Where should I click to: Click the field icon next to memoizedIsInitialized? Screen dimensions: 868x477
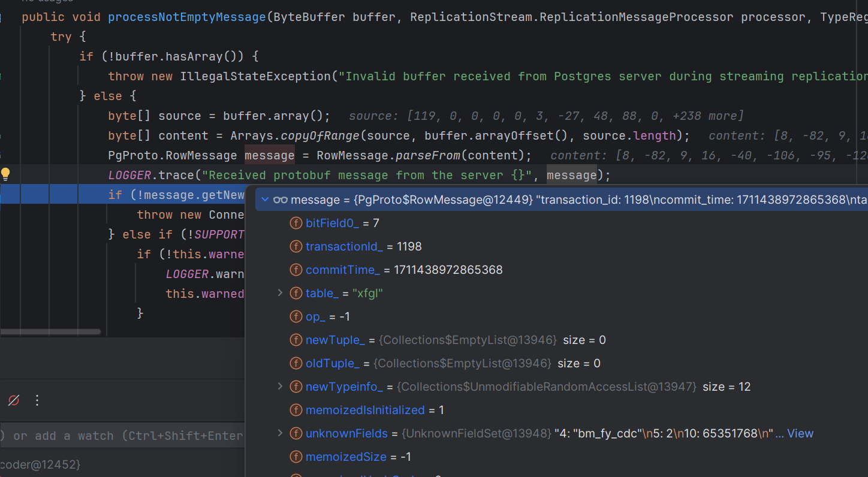click(x=296, y=410)
